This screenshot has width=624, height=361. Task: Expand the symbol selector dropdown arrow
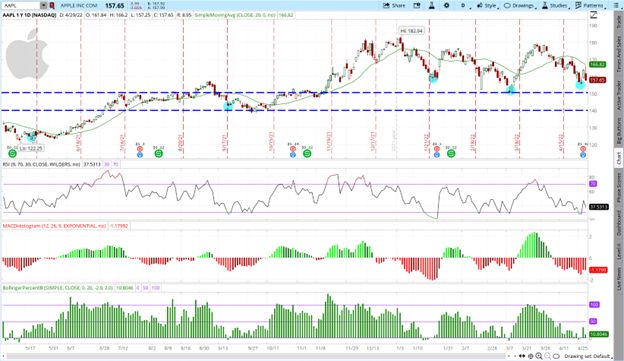pos(43,6)
